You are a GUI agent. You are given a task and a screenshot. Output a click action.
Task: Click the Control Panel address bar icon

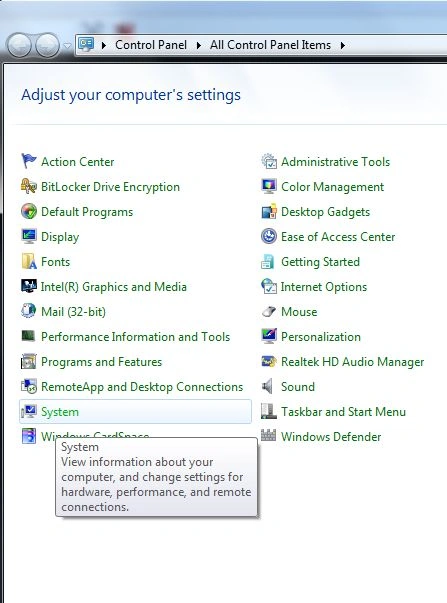(x=86, y=45)
